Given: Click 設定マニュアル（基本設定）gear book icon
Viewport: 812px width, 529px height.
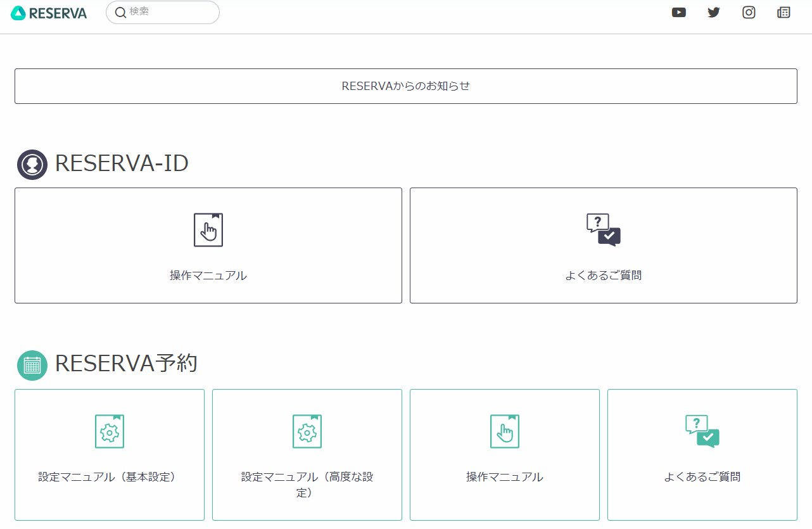Looking at the screenshot, I should 110,431.
